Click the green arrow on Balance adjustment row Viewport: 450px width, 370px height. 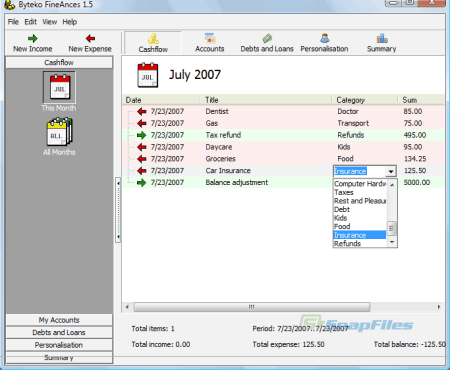point(142,182)
